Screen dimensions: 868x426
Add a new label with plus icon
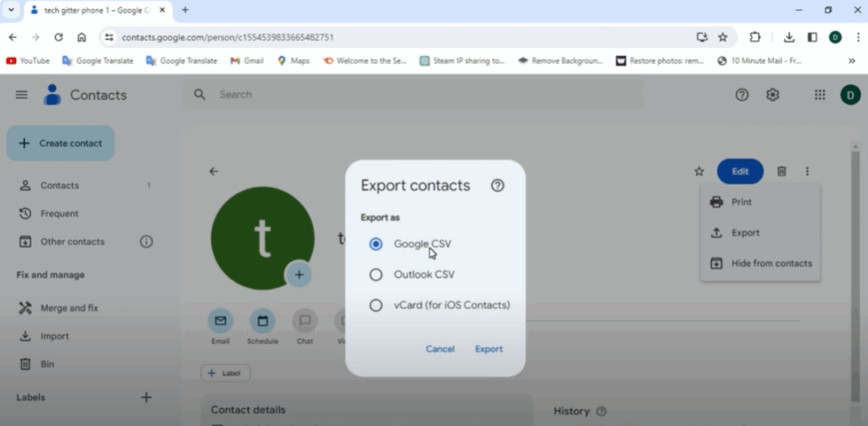pos(146,397)
